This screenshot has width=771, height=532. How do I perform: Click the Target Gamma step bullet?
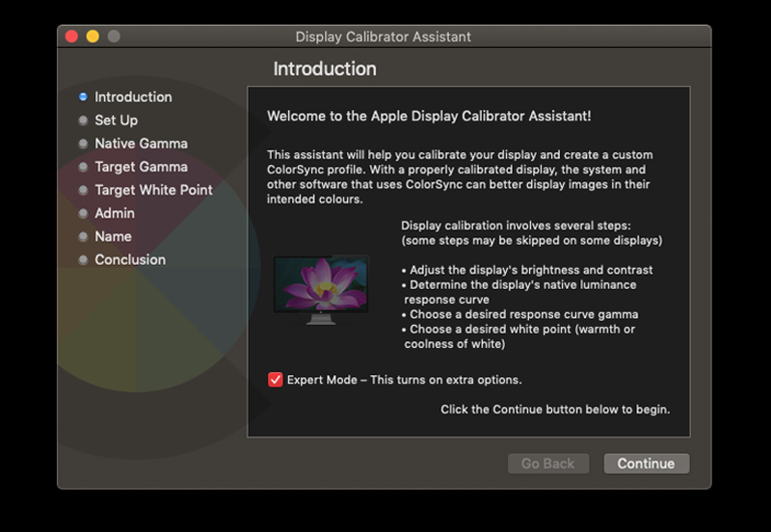(x=84, y=167)
